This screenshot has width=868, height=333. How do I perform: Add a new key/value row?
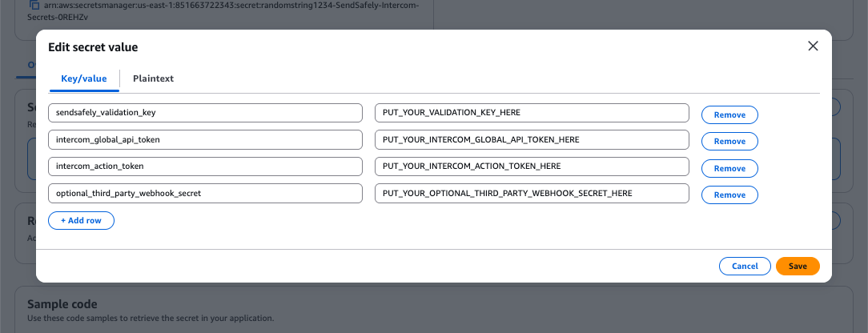click(x=82, y=220)
